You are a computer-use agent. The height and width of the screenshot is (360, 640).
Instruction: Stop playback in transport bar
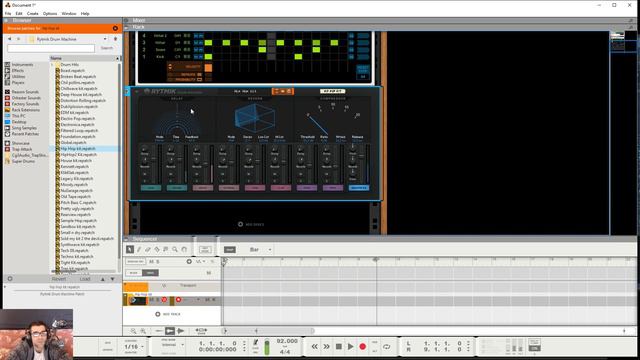pos(338,347)
